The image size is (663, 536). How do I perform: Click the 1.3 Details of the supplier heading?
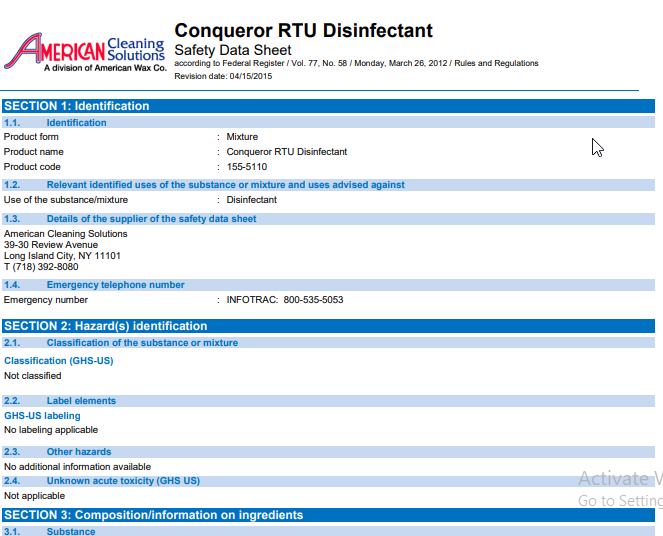pos(151,219)
